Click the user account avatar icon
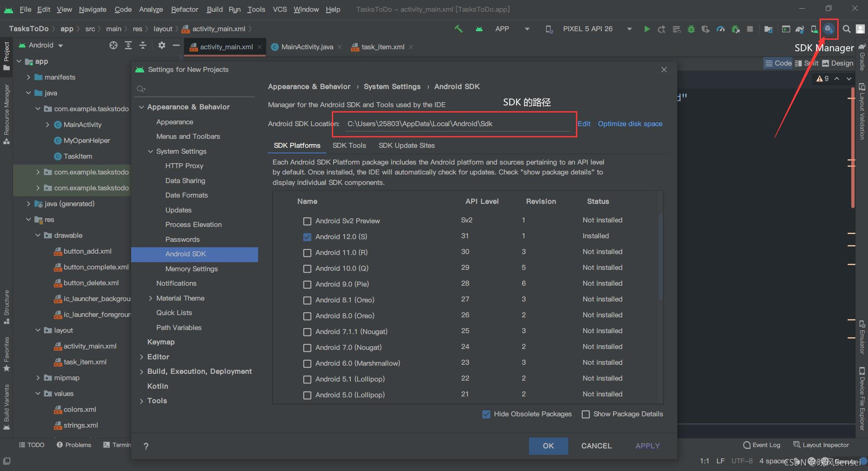The height and width of the screenshot is (471, 868). point(860,29)
